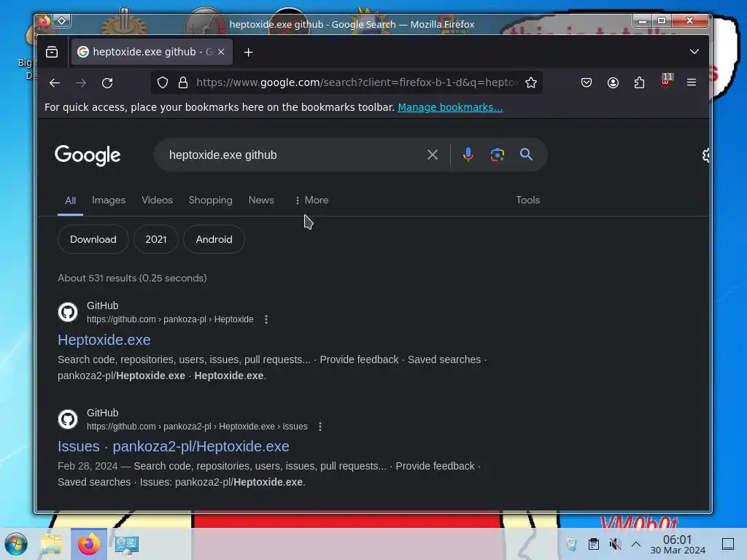
Task: Clear the search box with the X
Action: click(x=432, y=155)
